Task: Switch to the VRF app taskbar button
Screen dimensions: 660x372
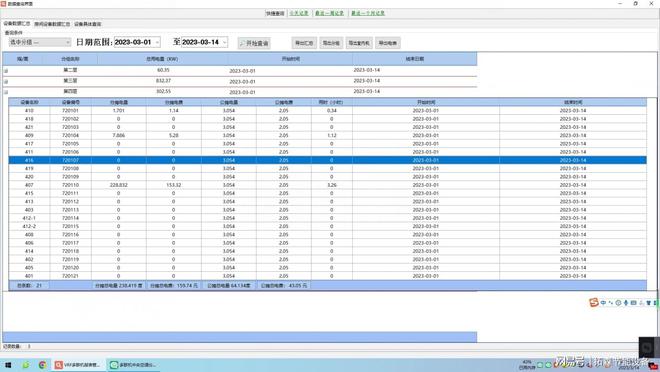Action: pyautogui.click(x=78, y=365)
